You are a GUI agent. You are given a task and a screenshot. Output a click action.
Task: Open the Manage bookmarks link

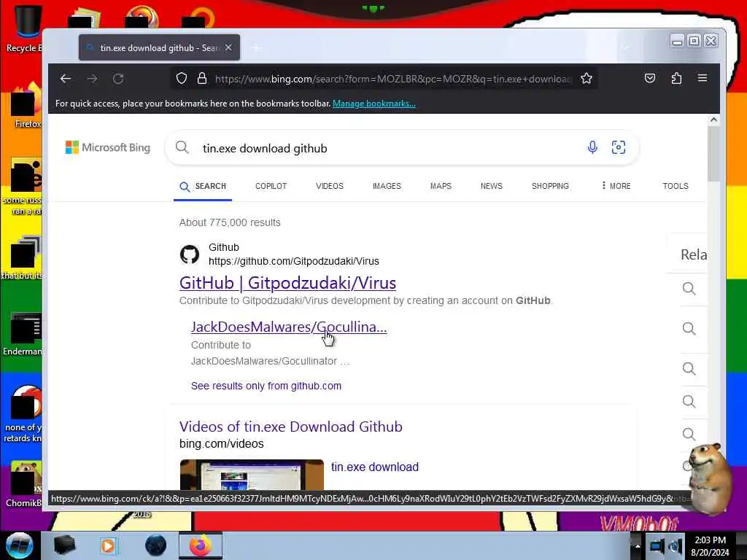374,104
